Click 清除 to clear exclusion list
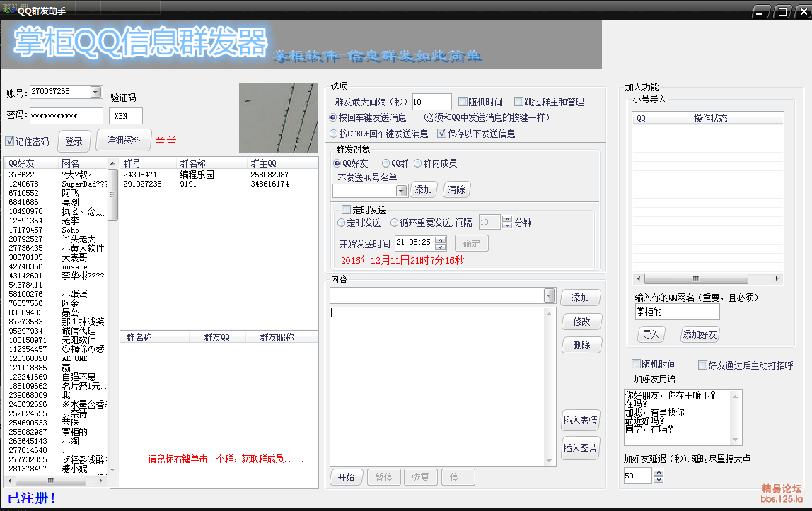This screenshot has width=812, height=511. coord(456,190)
